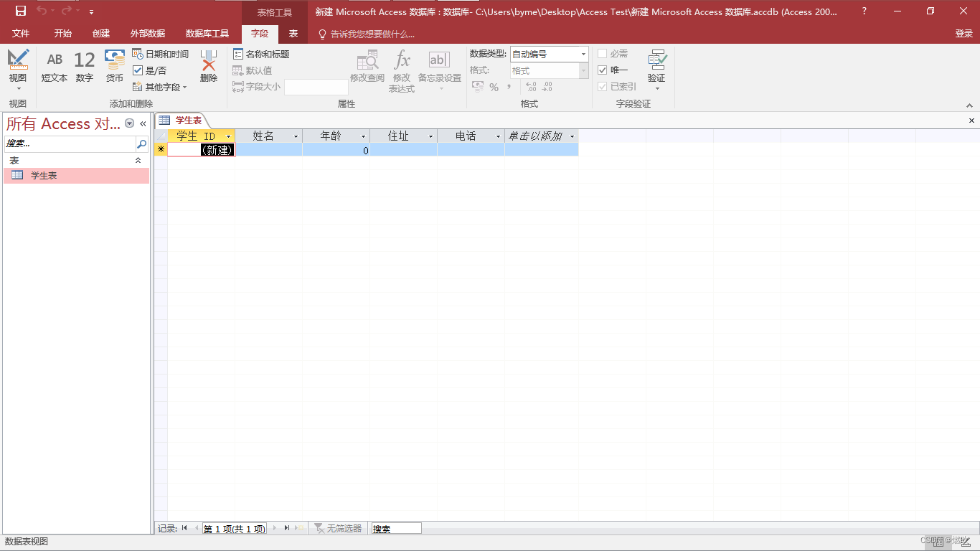This screenshot has height=551, width=980.
Task: Click the 视图 design view icon
Action: click(x=18, y=60)
